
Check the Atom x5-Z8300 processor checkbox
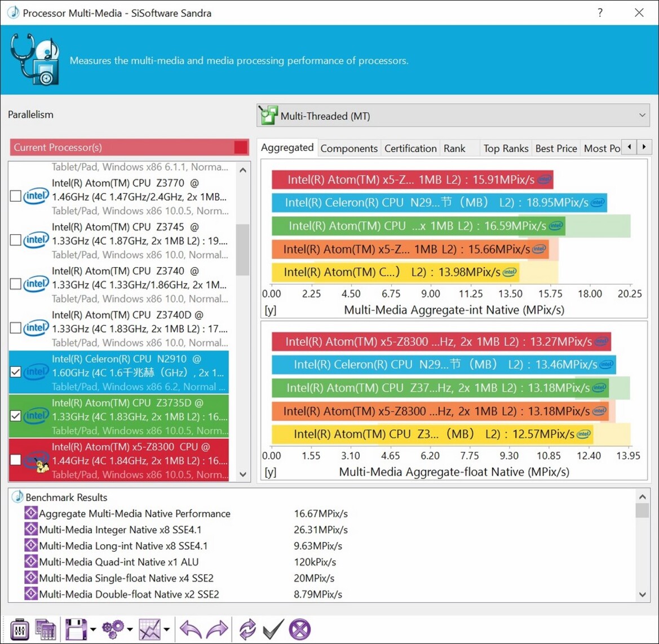click(16, 460)
